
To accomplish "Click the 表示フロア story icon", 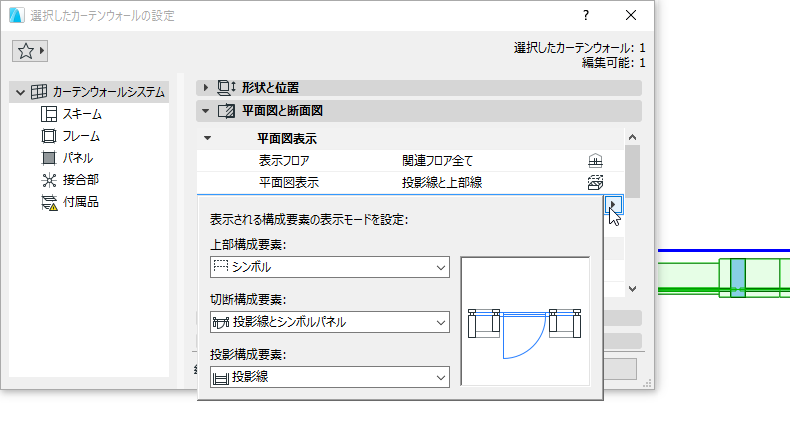I will [x=595, y=161].
